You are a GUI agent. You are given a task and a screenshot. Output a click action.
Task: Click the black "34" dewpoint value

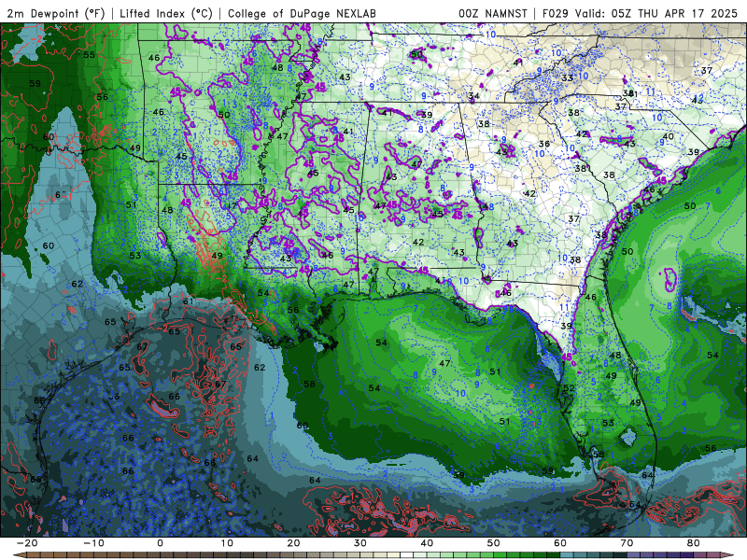[x=473, y=96]
